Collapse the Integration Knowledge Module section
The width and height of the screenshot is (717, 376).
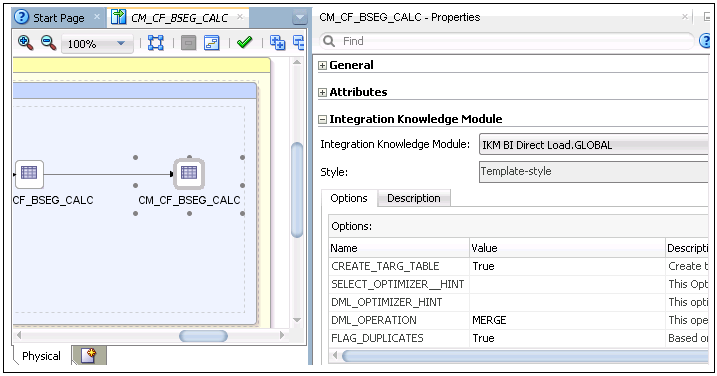pos(322,119)
